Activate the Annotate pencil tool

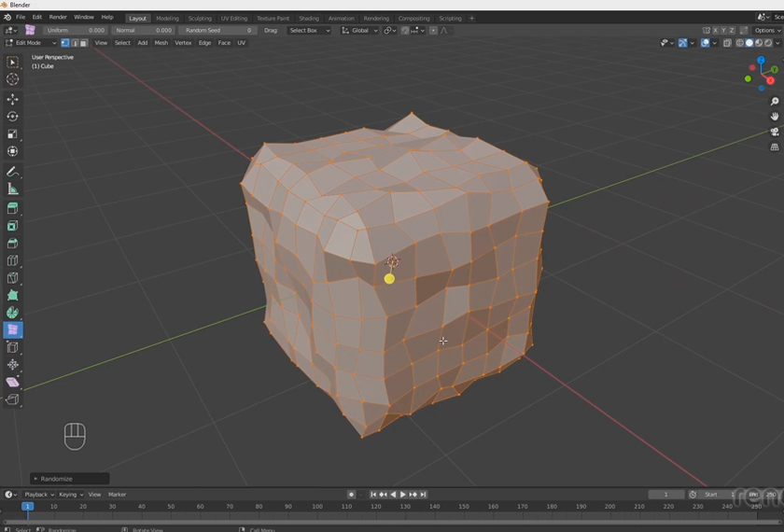tap(12, 172)
